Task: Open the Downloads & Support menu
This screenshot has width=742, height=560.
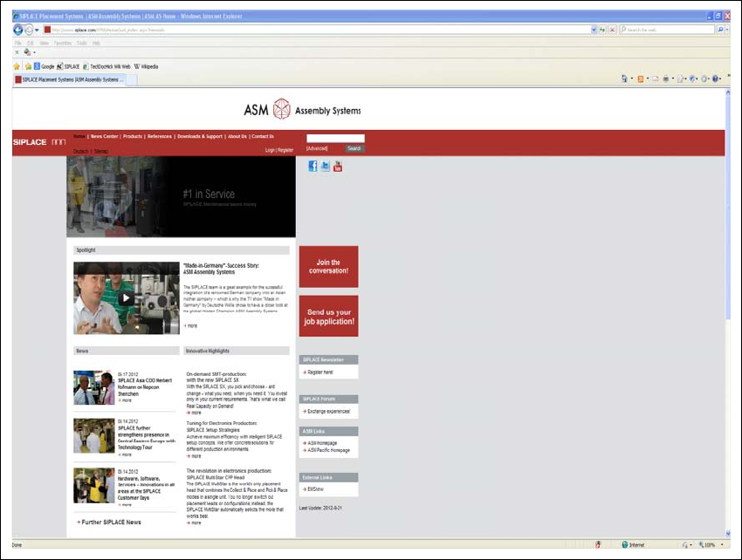Action: (200, 137)
